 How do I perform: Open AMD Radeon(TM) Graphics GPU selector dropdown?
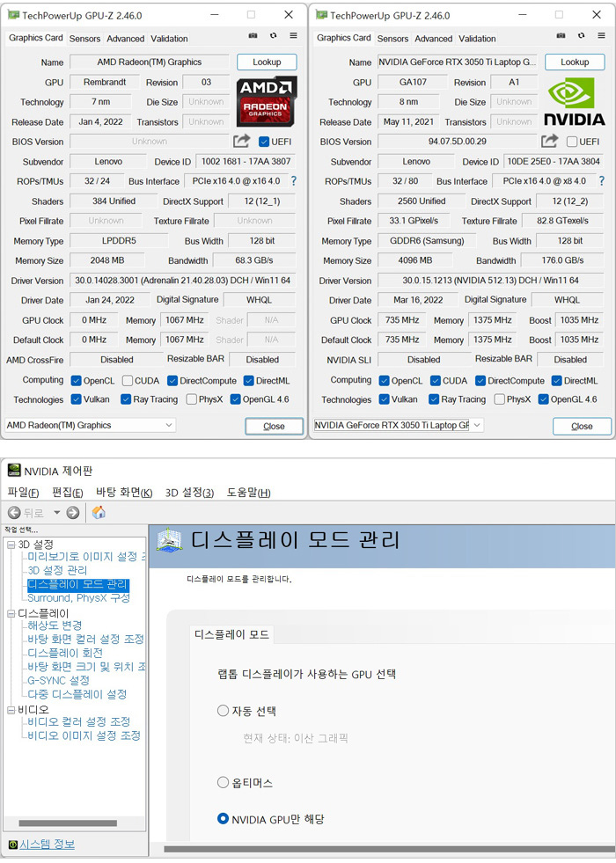(x=91, y=425)
